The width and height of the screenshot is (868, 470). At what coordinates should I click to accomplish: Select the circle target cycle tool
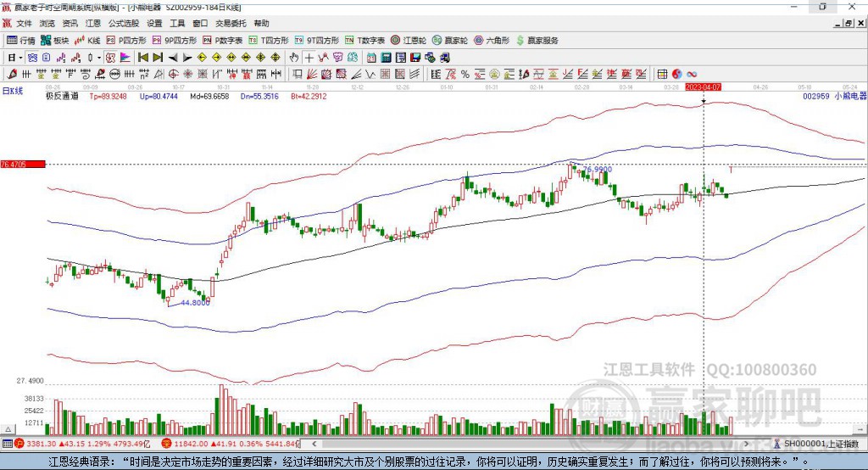click(x=173, y=75)
